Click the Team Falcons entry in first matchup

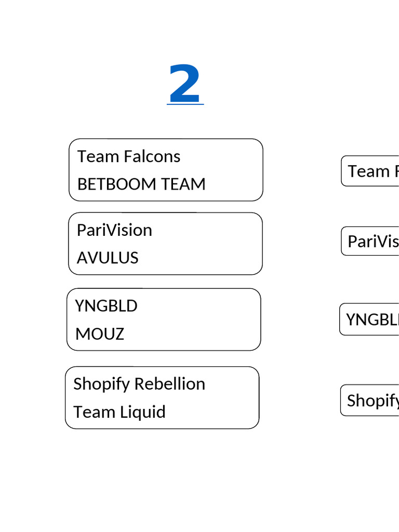pos(129,156)
